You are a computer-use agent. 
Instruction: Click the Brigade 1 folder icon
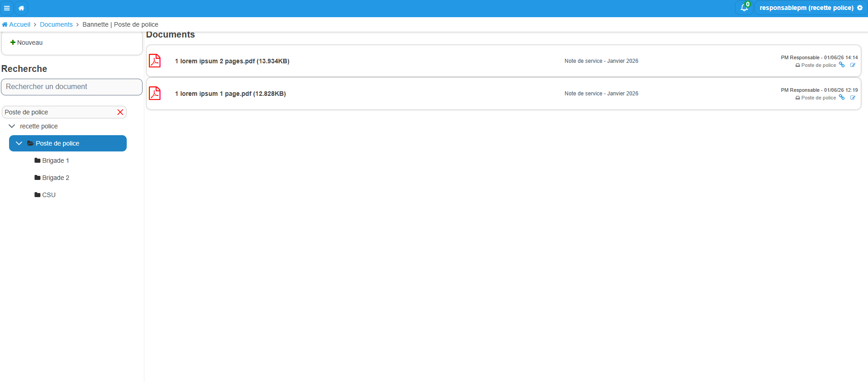(38, 160)
